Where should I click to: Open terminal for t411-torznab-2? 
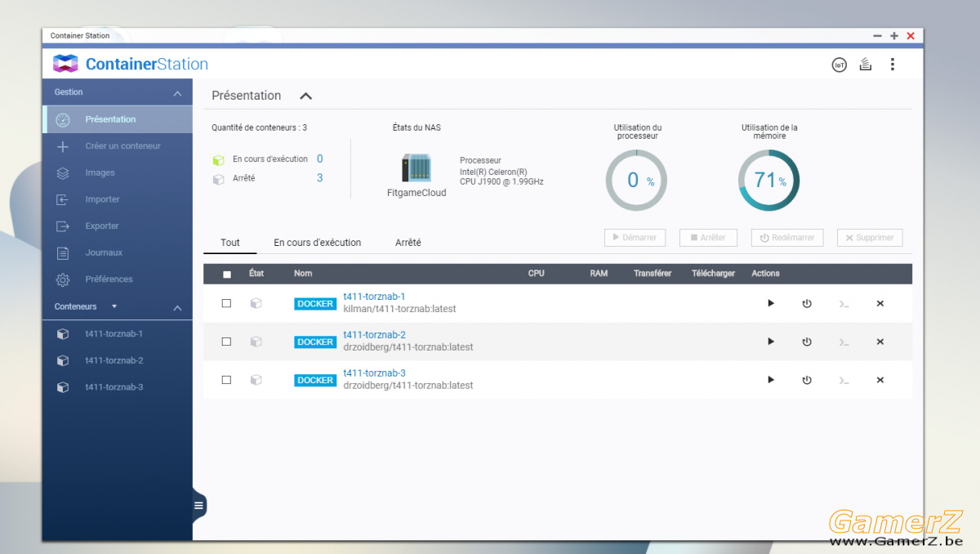pyautogui.click(x=844, y=342)
